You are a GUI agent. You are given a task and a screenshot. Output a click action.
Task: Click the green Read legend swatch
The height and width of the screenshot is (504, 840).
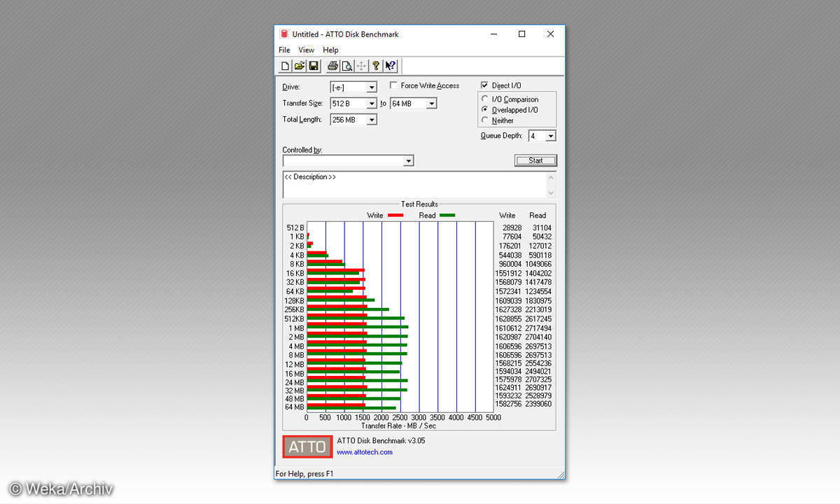447,216
